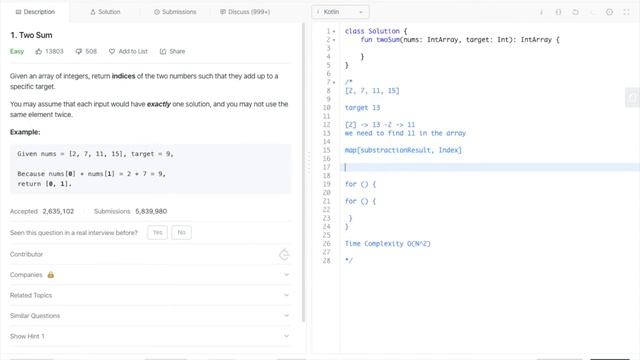Screen dimensions: 640x360
Task: Click the Add to List button label
Action: coord(133,51)
